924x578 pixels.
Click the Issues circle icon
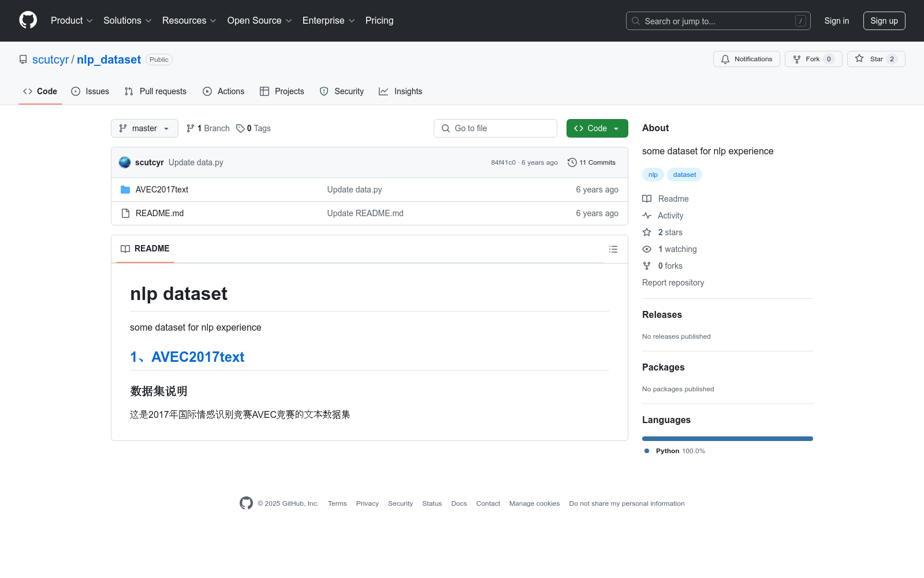(76, 91)
